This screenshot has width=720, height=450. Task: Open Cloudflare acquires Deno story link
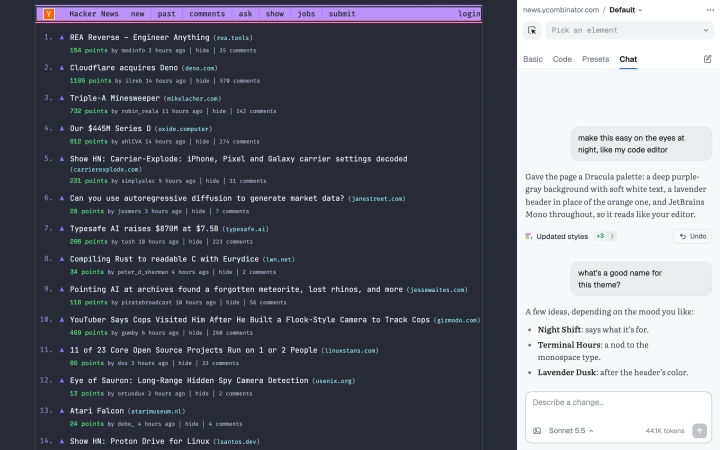coord(124,68)
